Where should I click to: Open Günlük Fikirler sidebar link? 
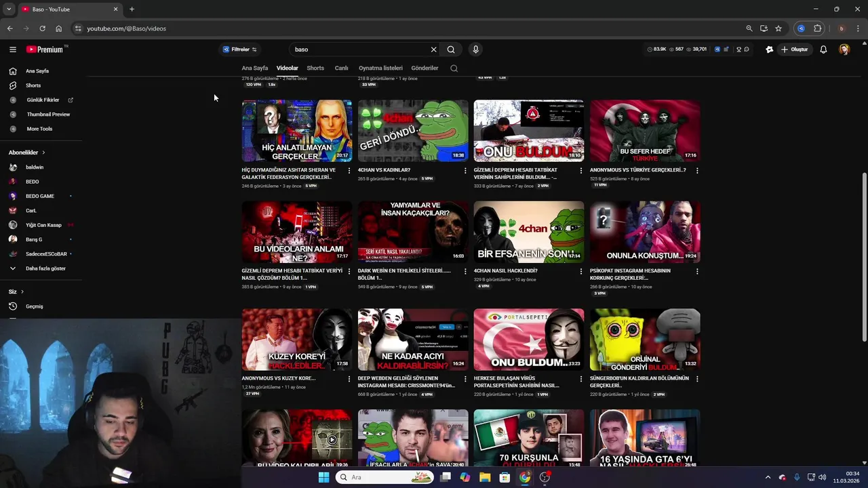click(x=43, y=100)
